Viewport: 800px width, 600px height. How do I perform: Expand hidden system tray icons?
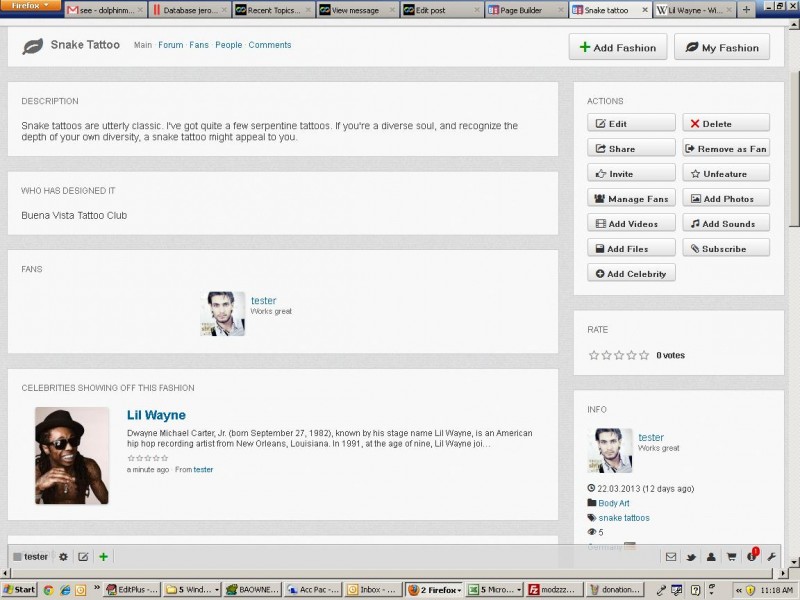[x=738, y=590]
